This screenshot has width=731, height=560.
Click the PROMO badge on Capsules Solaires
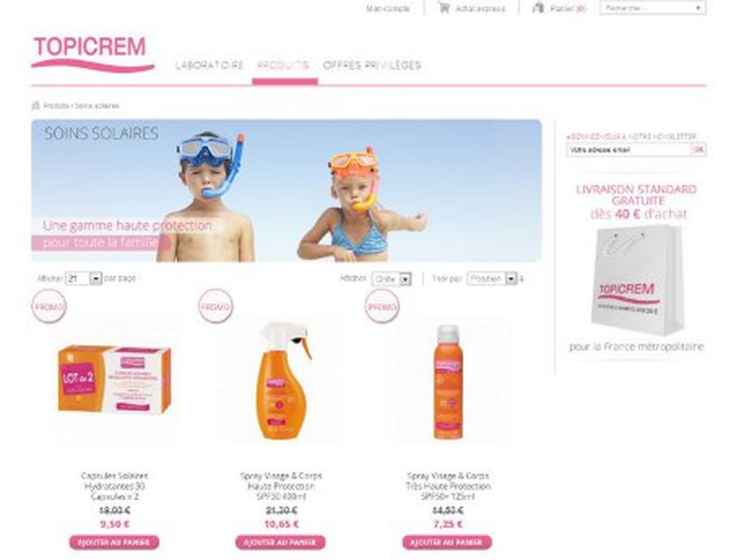(x=49, y=306)
